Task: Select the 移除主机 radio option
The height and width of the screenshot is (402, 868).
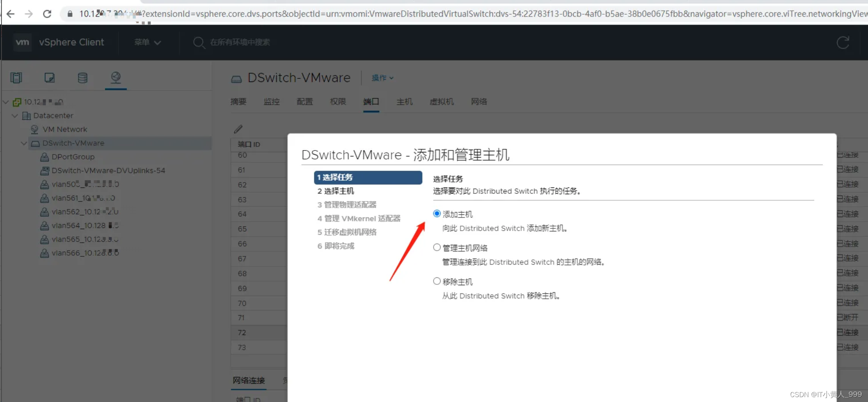Action: pos(436,281)
